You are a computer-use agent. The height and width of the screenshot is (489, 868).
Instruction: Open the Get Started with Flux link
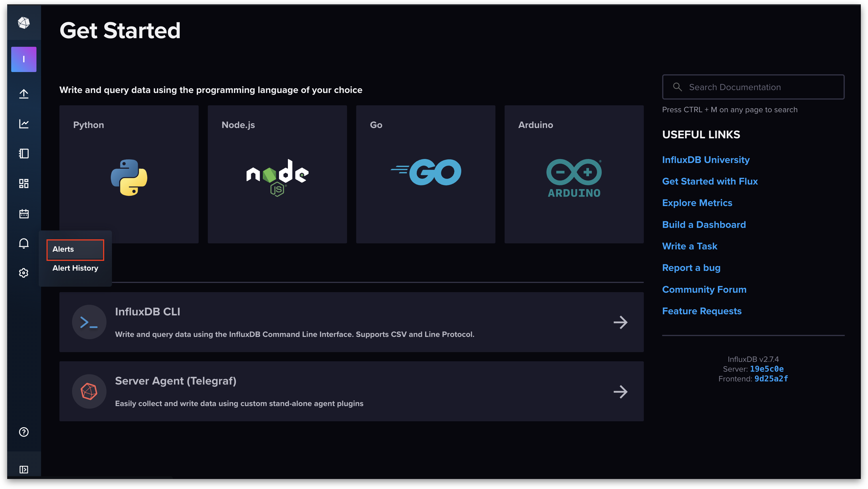point(710,181)
